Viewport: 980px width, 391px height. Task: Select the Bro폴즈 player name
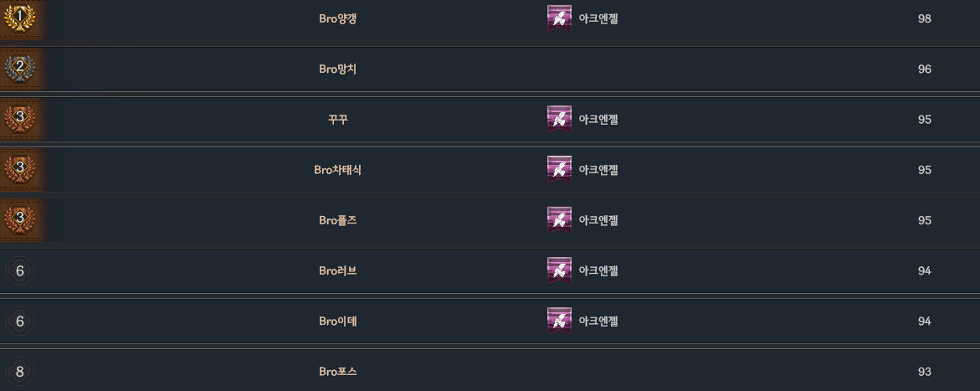(x=338, y=219)
